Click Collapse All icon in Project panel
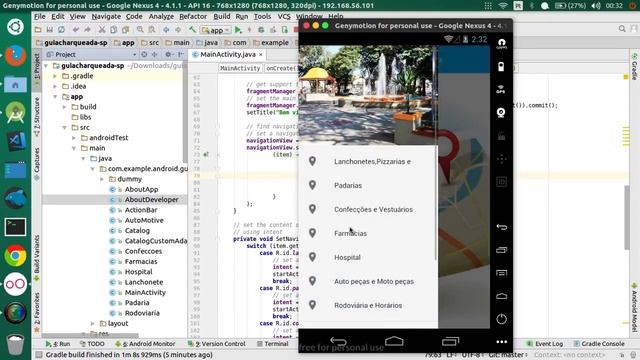Screen dimensions: 640x360 (155, 54)
